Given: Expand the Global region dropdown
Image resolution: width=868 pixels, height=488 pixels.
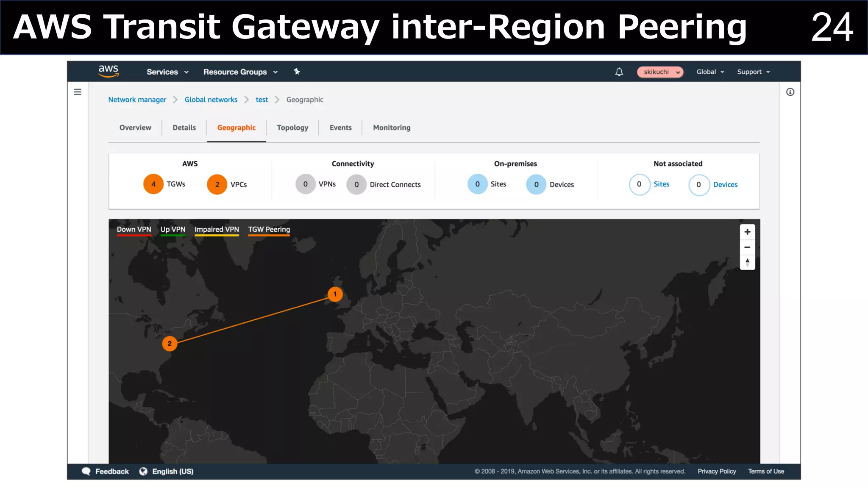Looking at the screenshot, I should tap(710, 72).
